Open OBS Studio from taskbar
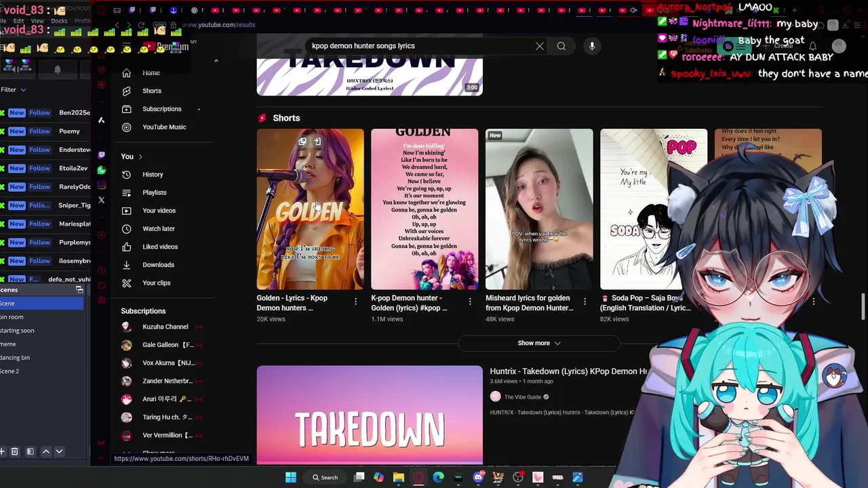The image size is (868, 488). coord(518,477)
